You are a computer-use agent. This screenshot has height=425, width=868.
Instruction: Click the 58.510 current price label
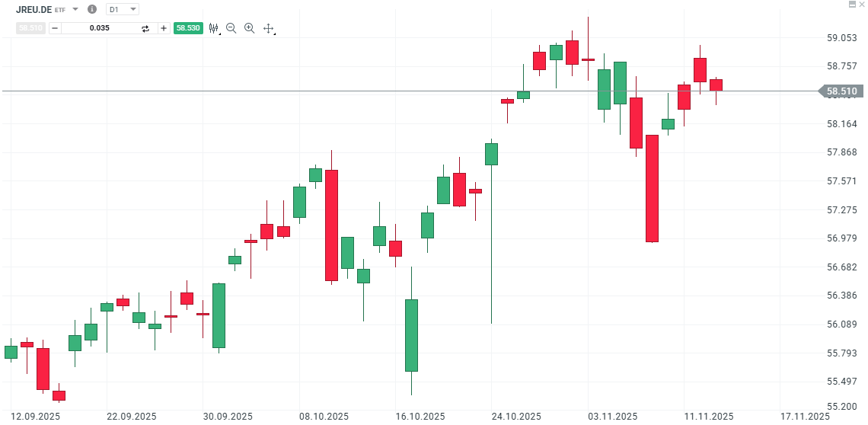coord(842,91)
